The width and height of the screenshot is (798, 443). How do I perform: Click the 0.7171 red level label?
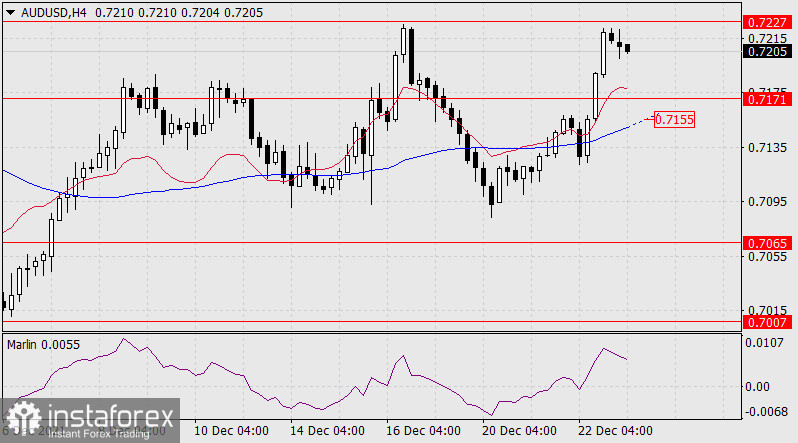768,99
